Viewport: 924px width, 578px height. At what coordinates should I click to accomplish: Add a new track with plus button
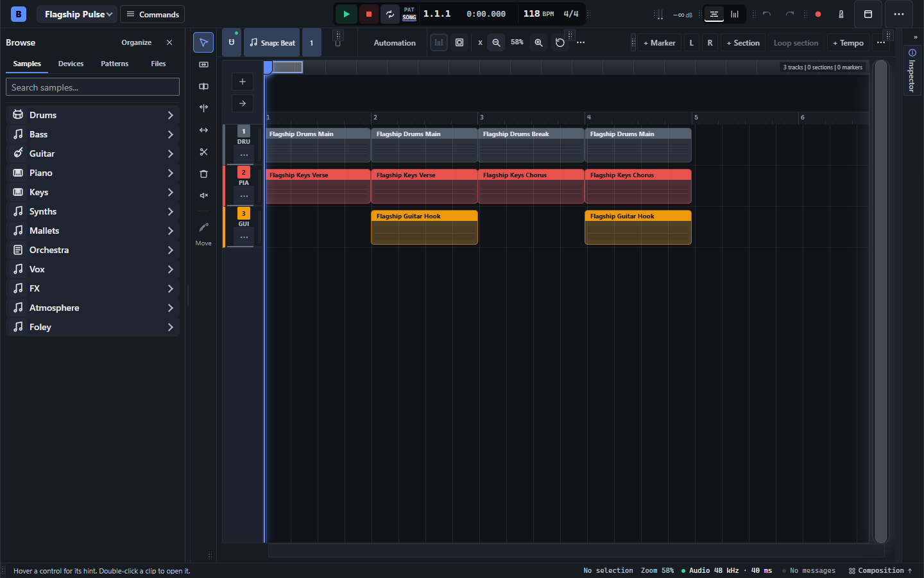point(243,82)
